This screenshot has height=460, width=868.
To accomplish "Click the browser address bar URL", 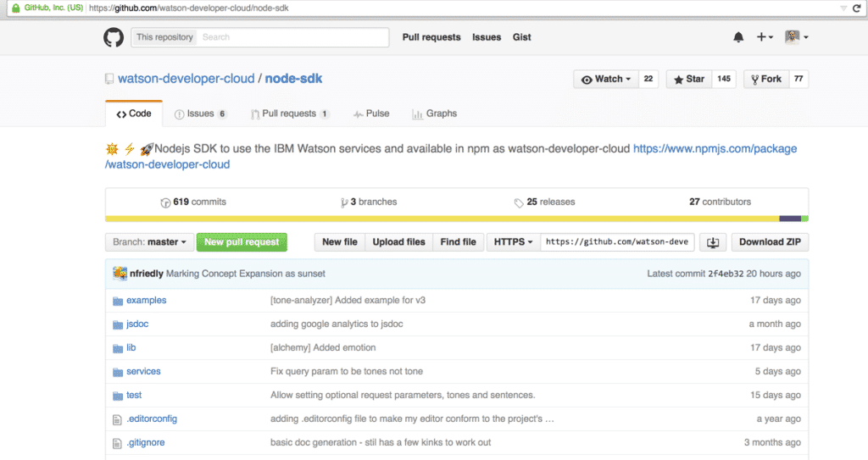I will pos(189,8).
